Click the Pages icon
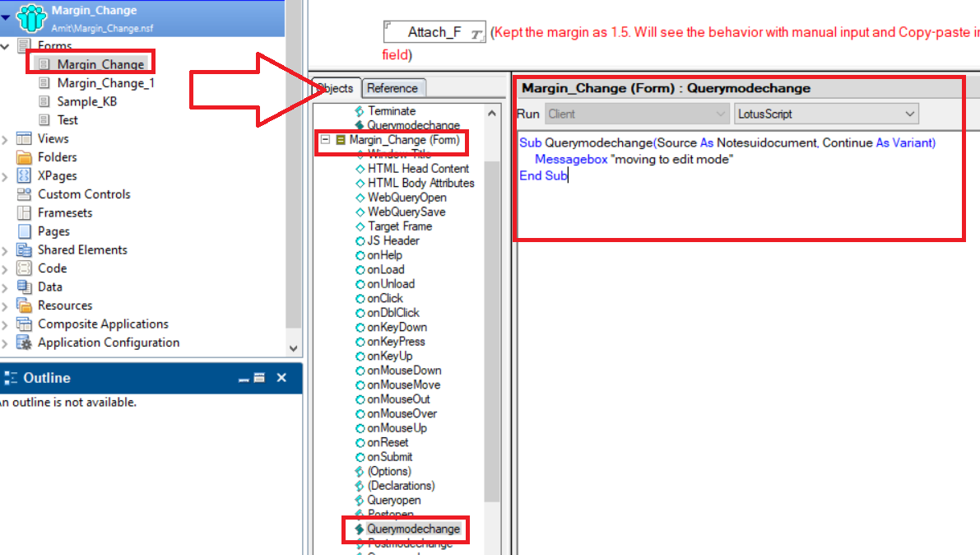 point(24,231)
